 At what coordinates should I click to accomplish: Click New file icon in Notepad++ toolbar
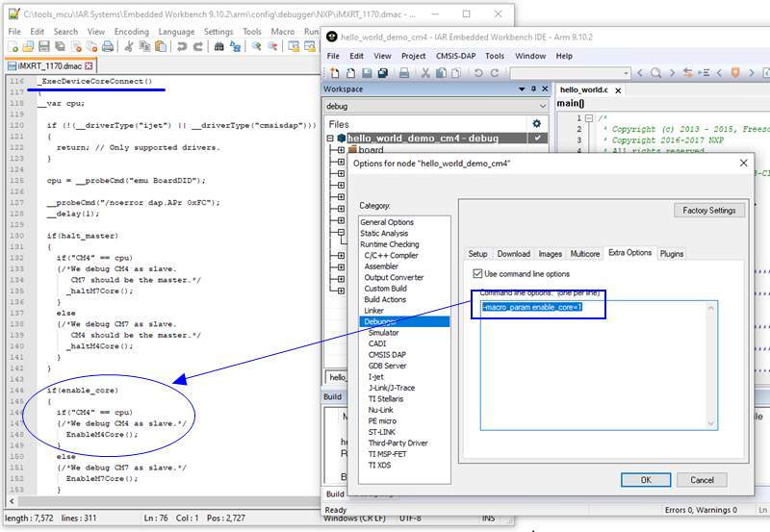pyautogui.click(x=13, y=46)
